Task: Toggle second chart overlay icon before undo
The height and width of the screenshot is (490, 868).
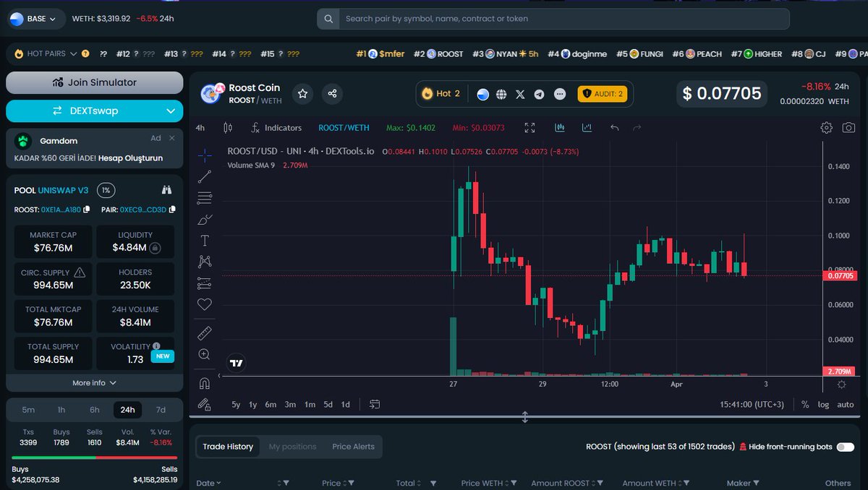Action: tap(587, 128)
